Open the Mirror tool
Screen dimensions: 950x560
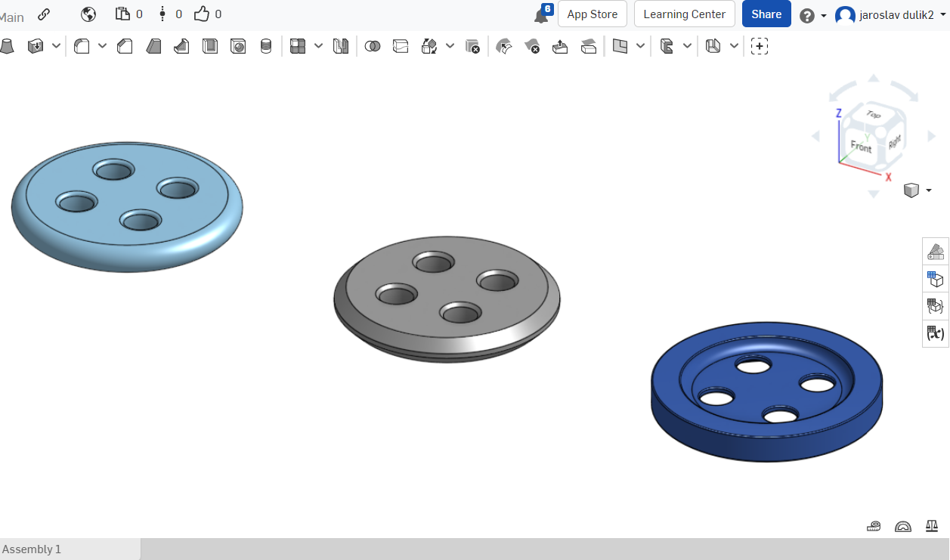pos(340,46)
